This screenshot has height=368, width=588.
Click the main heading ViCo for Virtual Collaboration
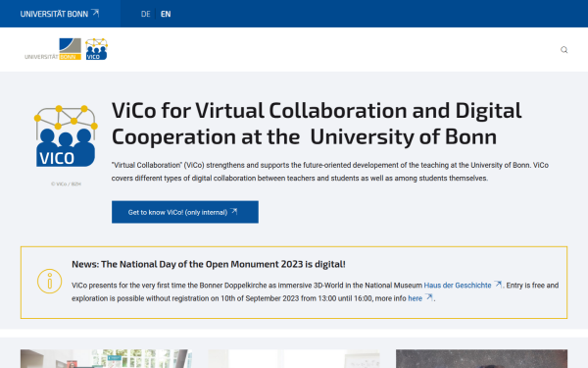pyautogui.click(x=317, y=124)
